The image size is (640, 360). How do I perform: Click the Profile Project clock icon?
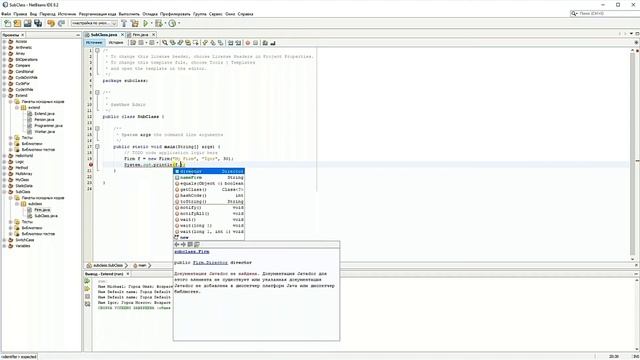point(172,24)
